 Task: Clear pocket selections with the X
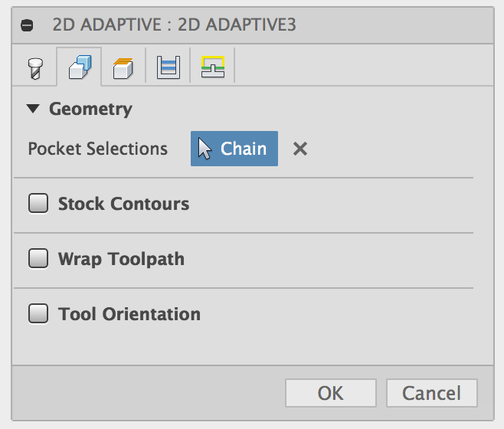300,149
